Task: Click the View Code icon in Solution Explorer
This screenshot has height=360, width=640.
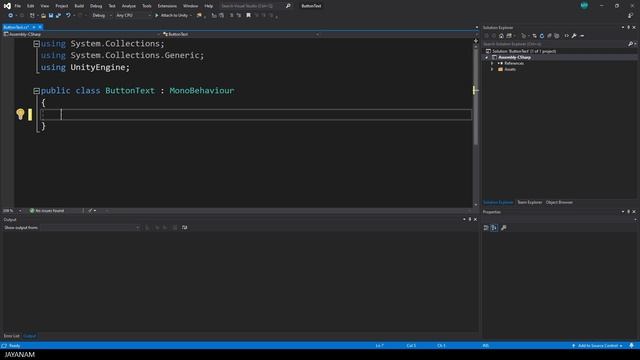Action: point(567,36)
